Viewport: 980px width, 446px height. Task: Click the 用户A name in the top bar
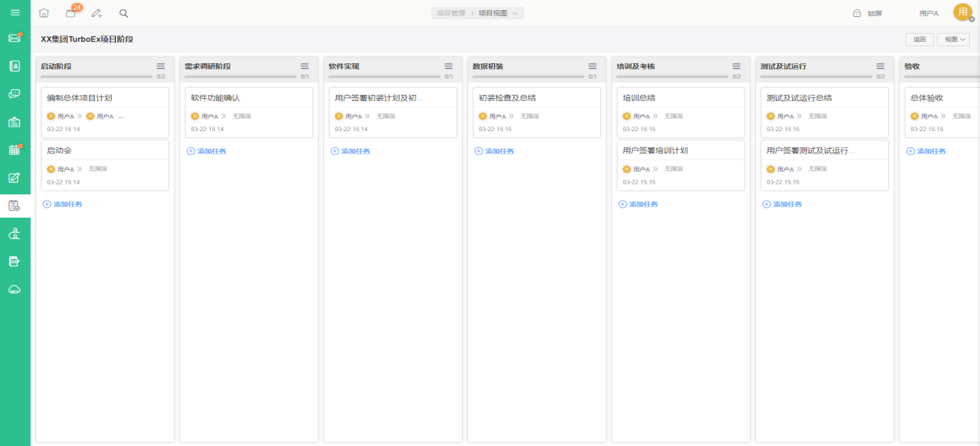click(x=929, y=13)
